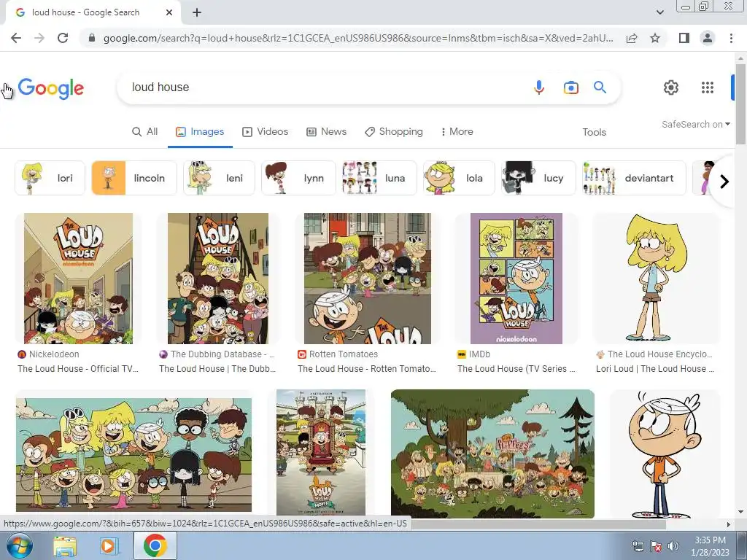Select the Images tab
Image resolution: width=747 pixels, height=560 pixels.
200,132
